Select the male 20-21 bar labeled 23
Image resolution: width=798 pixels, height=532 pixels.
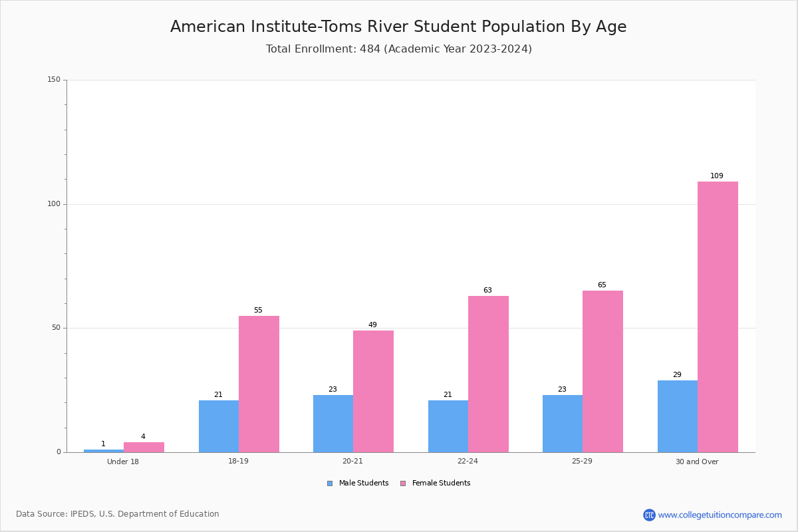333,424
